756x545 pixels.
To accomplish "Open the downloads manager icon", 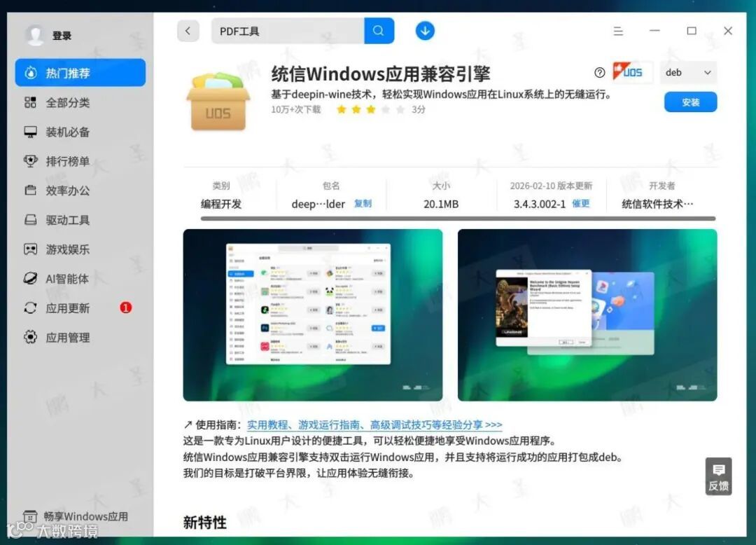I will click(425, 31).
